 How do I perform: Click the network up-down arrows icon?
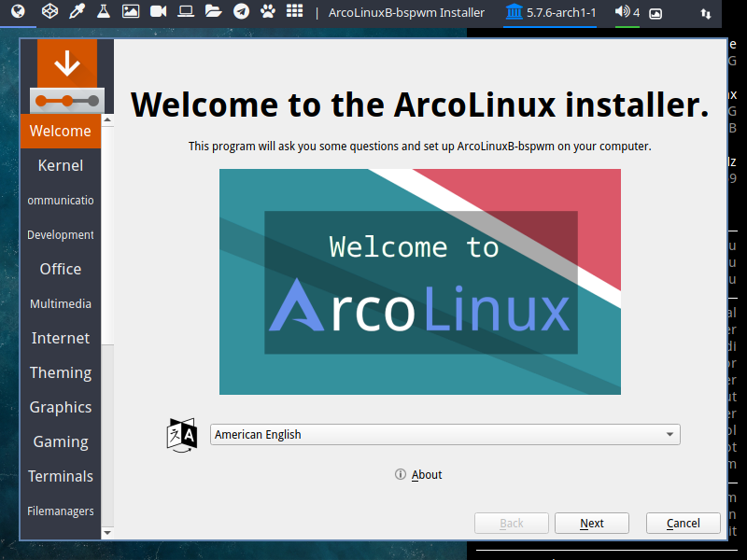click(x=706, y=14)
